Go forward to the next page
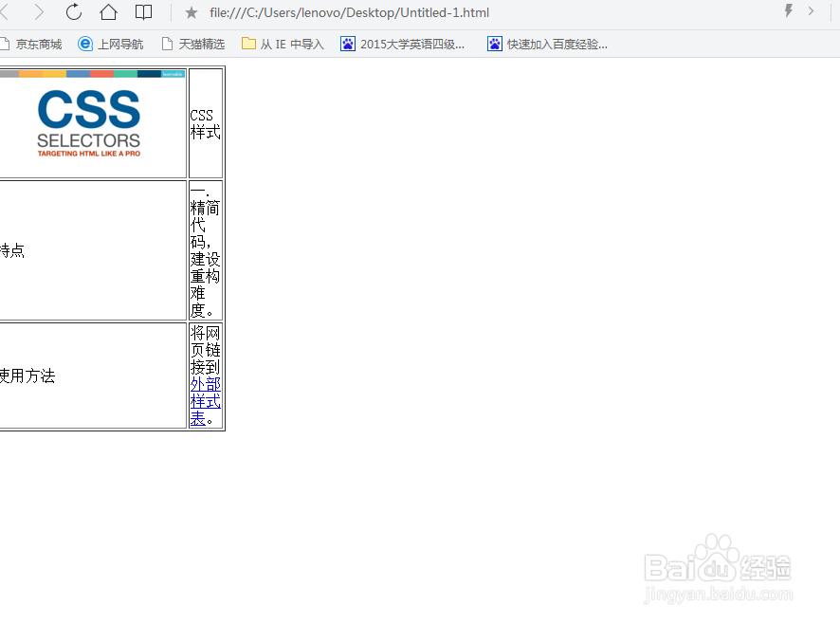Viewport: 840px width, 623px height. click(40, 12)
